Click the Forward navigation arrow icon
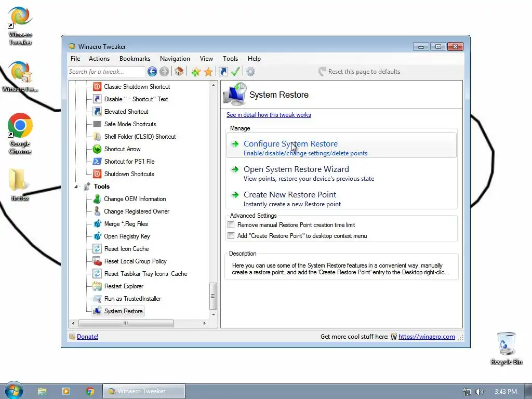The image size is (532, 399). [x=164, y=72]
